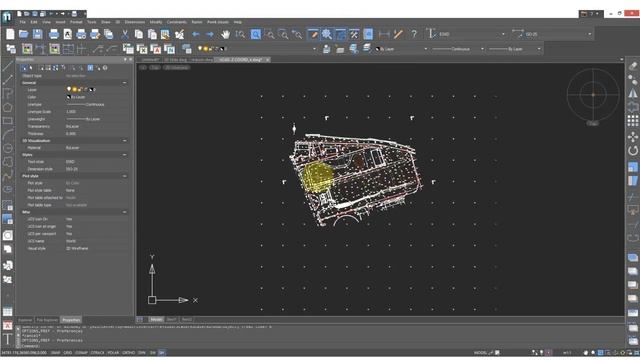Switch to the Model layout tab
Screen dimensions: 640x360
click(156, 320)
